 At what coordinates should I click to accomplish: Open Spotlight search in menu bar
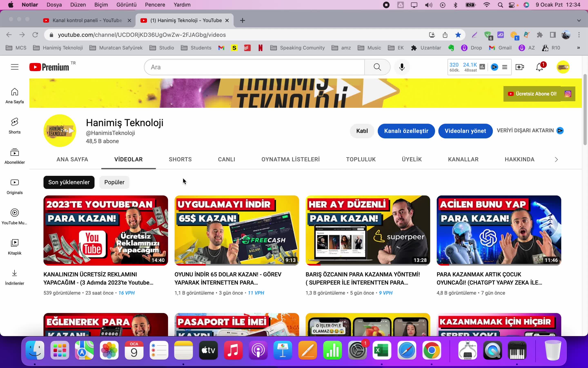pyautogui.click(x=500, y=5)
